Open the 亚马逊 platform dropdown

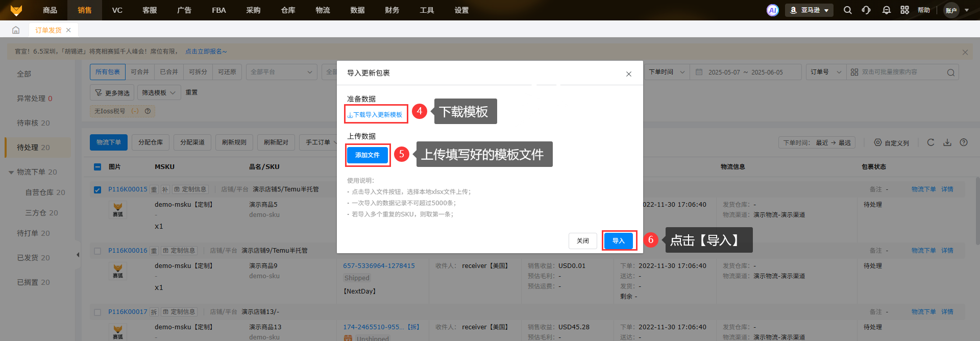809,10
